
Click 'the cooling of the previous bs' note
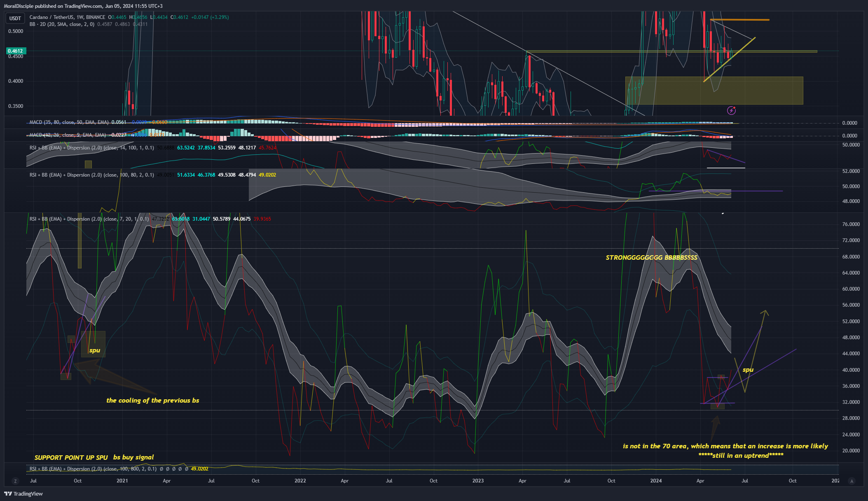pos(152,401)
